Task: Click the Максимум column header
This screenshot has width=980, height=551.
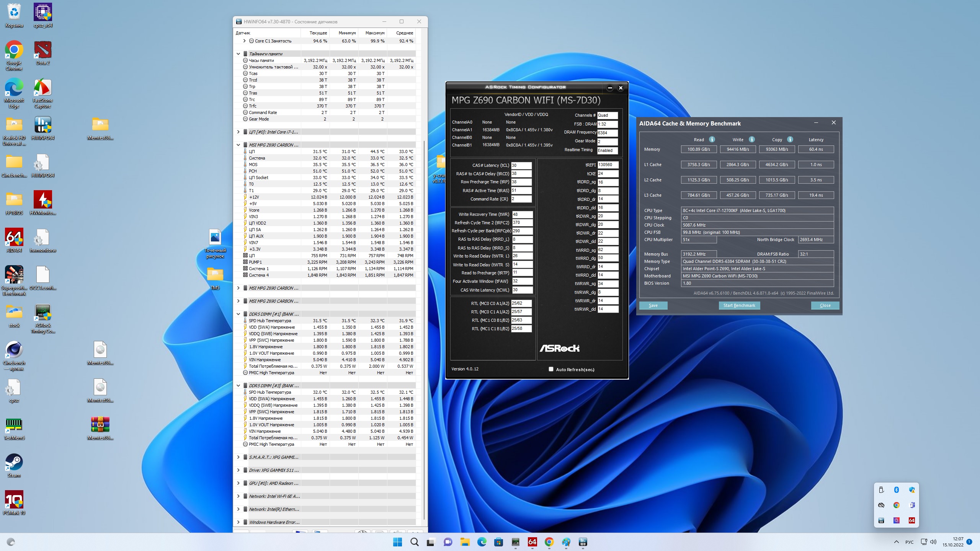Action: click(x=374, y=33)
